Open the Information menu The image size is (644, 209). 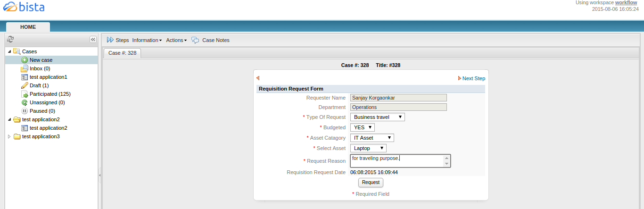pyautogui.click(x=147, y=40)
